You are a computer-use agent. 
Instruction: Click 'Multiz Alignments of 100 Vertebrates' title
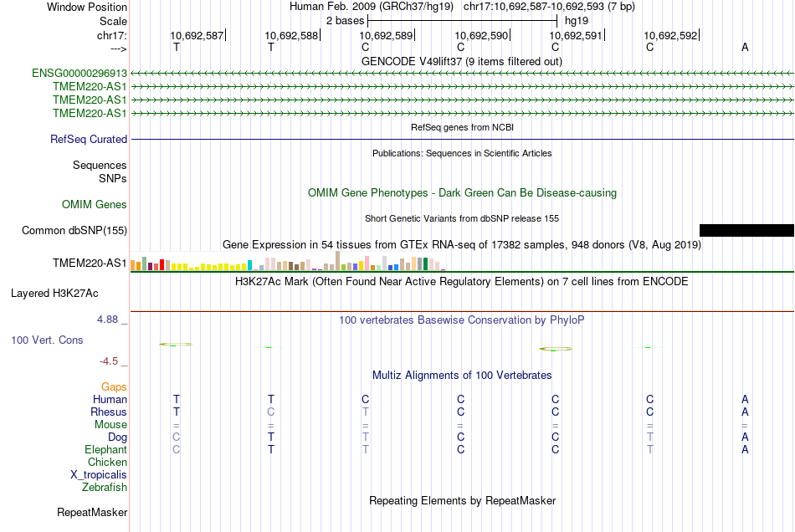(462, 376)
